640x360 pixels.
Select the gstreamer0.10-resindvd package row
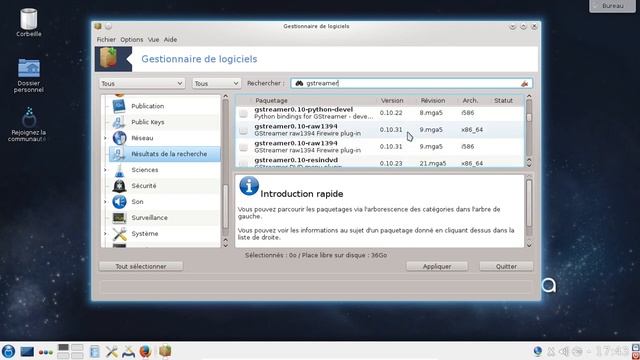[x=380, y=163]
